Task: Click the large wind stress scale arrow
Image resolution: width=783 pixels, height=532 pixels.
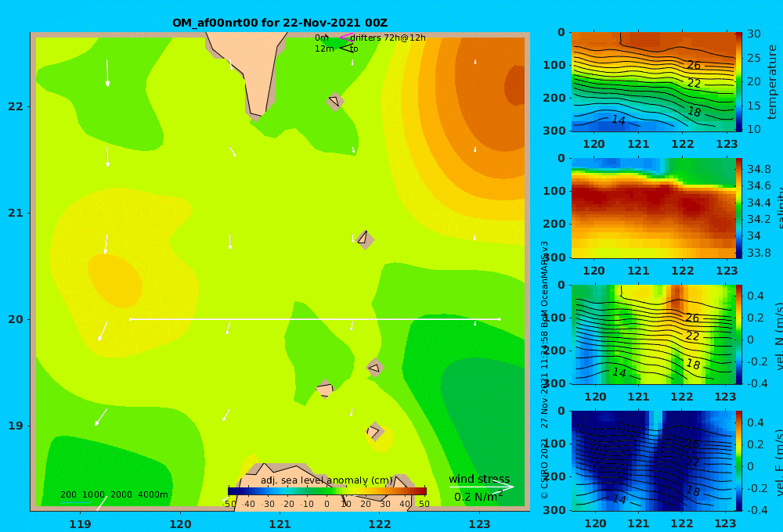Action: [x=482, y=487]
